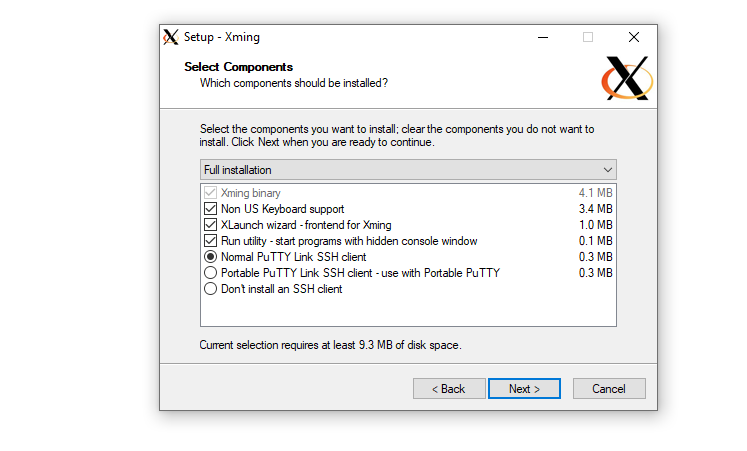Cancel the Xming installation
Screen dimensions: 747x451
click(608, 389)
